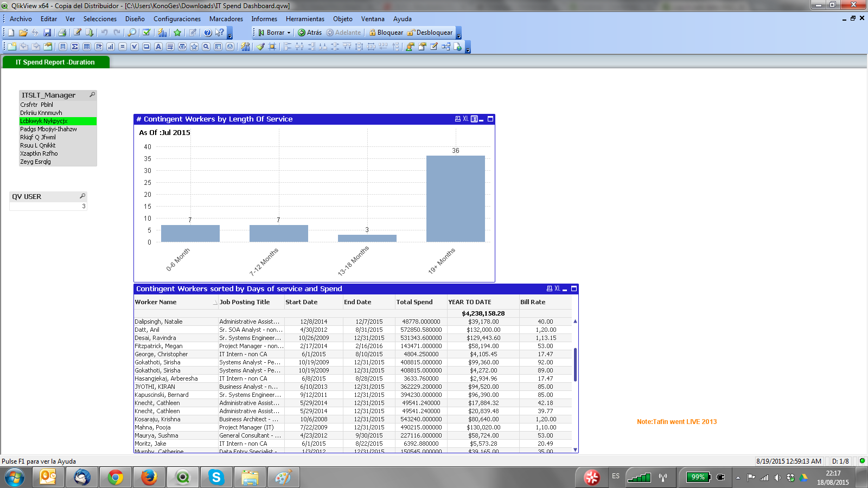Click the Add Sheet icon in design toolbar
This screenshot has width=868, height=488.
click(x=12, y=47)
